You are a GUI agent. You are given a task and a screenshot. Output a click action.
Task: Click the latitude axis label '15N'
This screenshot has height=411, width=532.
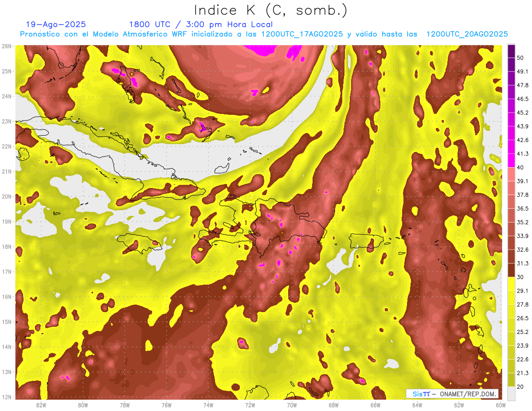(x=7, y=321)
